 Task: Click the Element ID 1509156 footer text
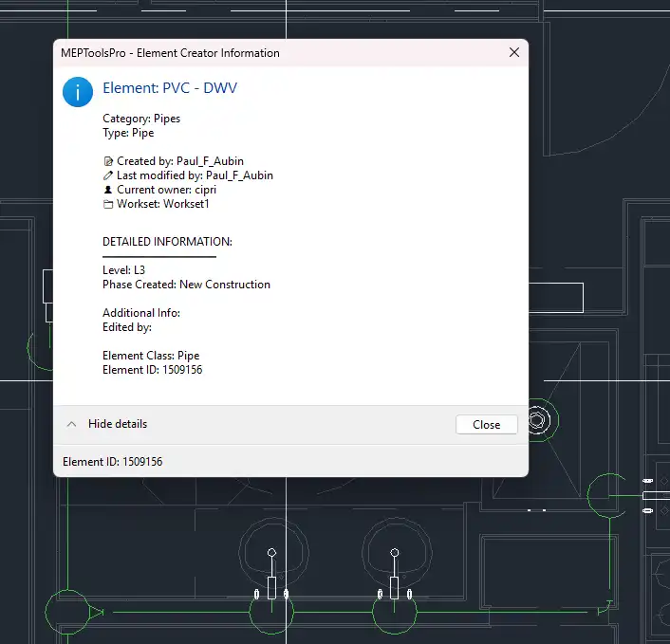113,462
